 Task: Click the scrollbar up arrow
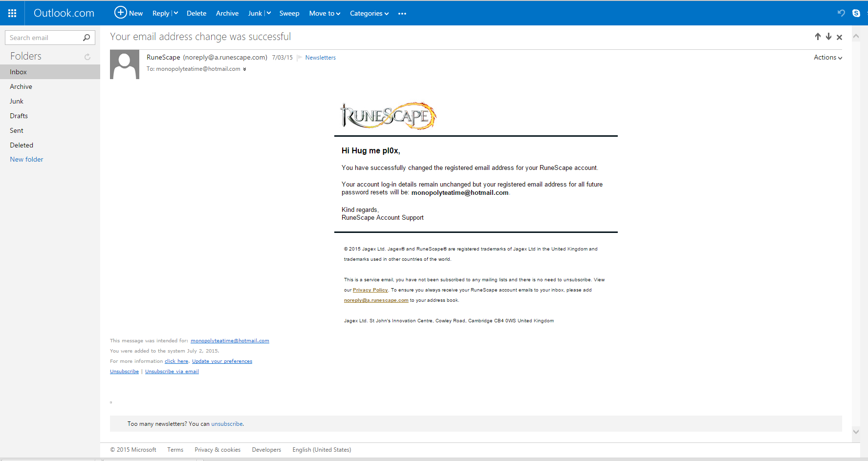[856, 36]
